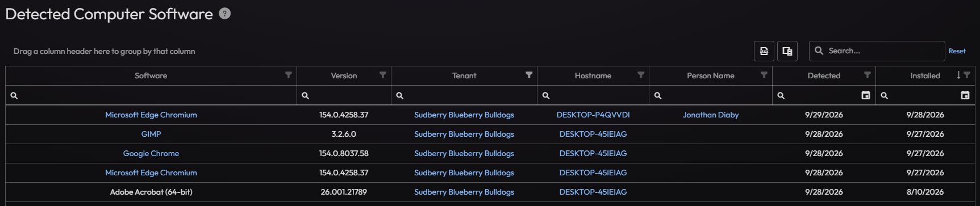980x206 pixels.
Task: Sort by the Detected column header
Action: click(x=824, y=75)
